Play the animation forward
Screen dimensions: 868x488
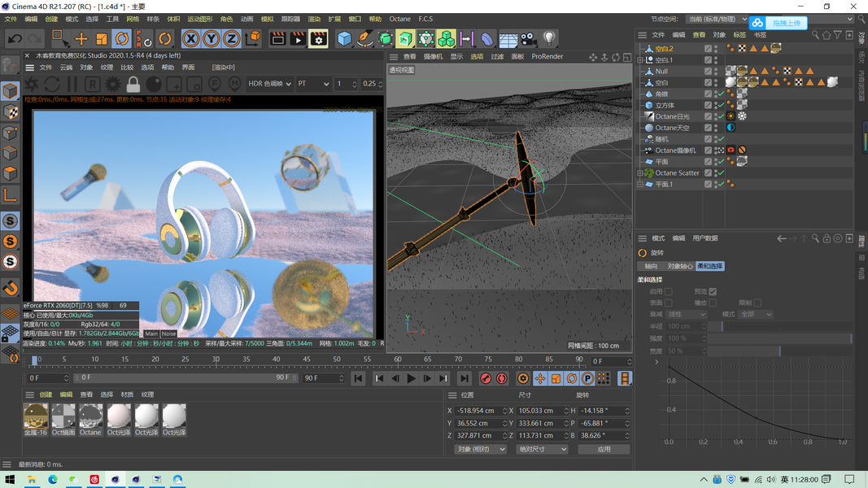click(411, 378)
